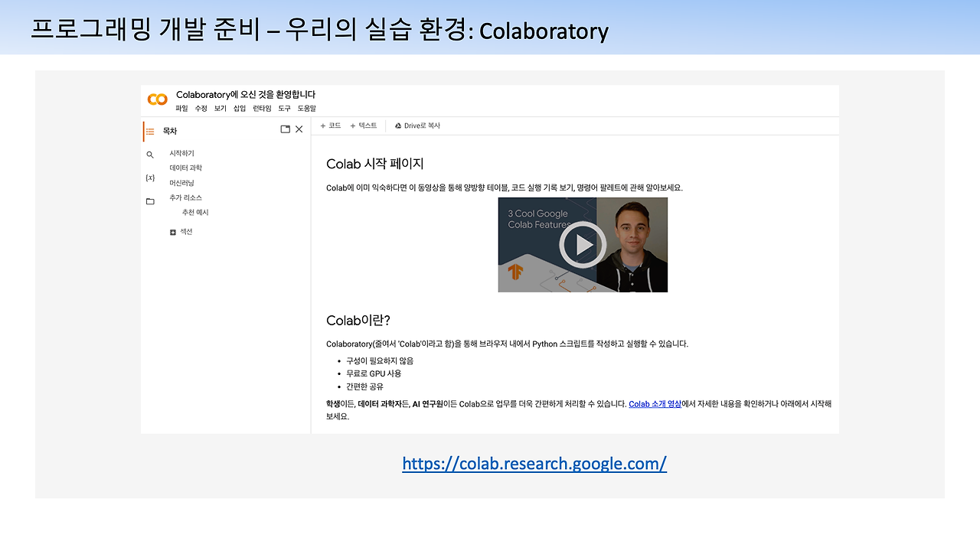Open the 런타임 menu
The height and width of the screenshot is (551, 980).
pos(262,109)
